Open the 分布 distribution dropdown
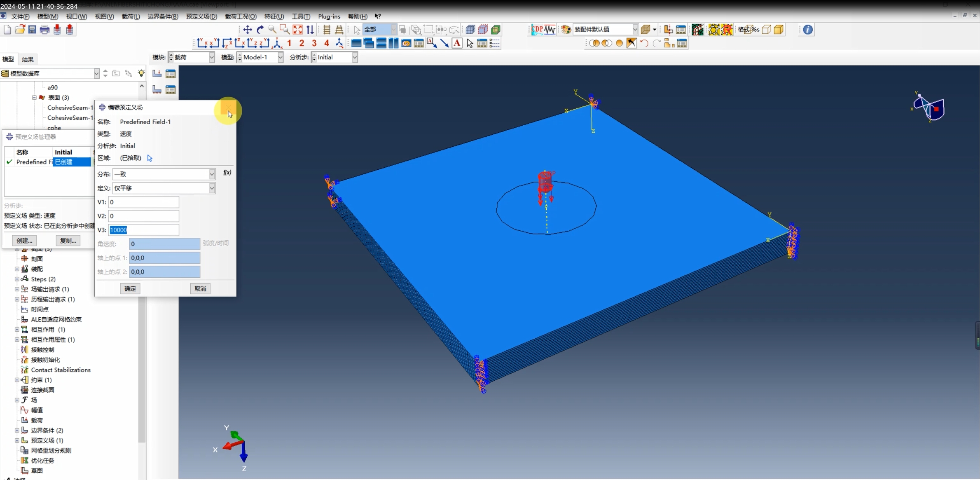This screenshot has width=980, height=480. (212, 174)
